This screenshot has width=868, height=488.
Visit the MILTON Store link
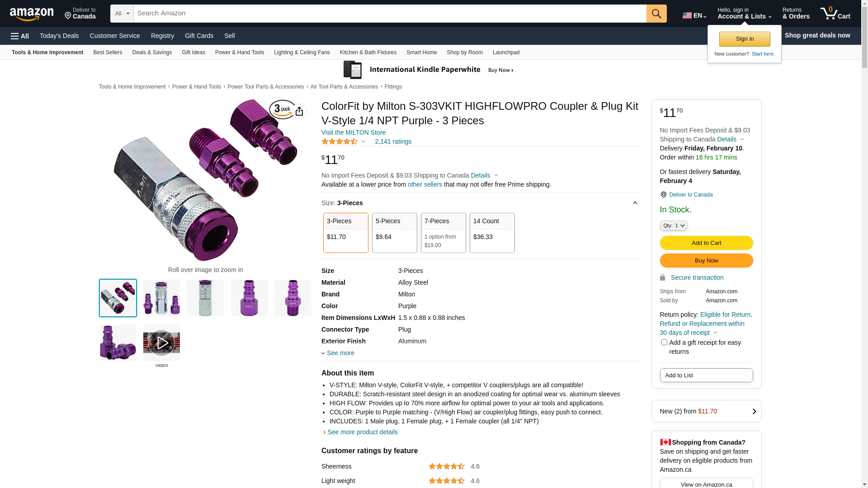[x=354, y=132]
